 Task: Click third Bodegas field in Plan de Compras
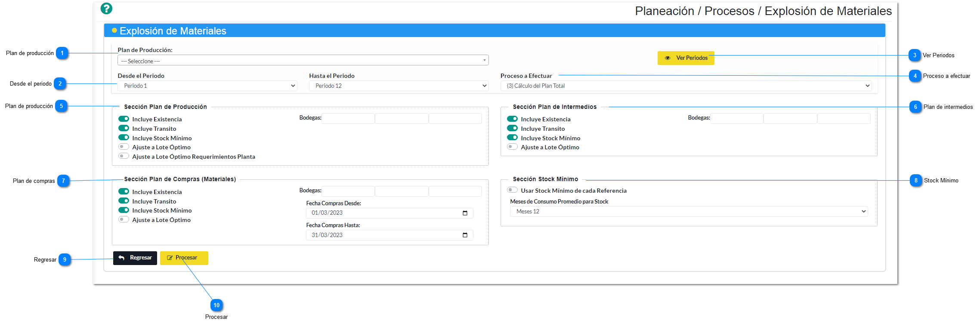click(x=455, y=191)
